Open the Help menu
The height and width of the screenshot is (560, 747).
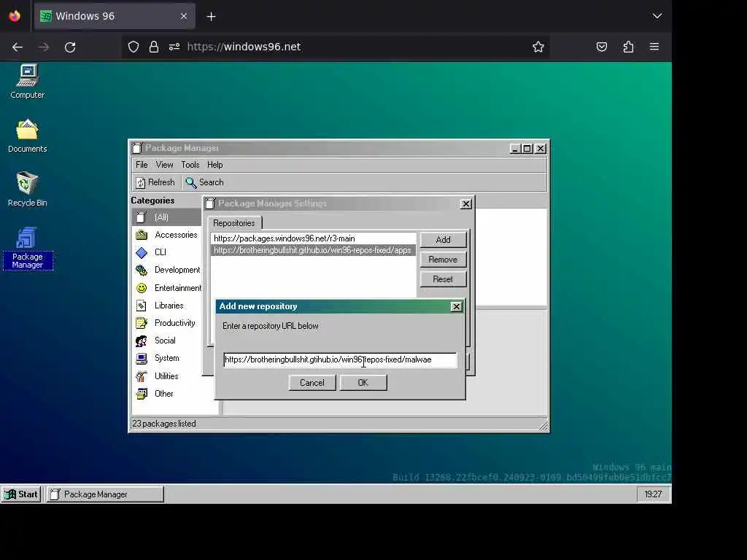pos(215,165)
